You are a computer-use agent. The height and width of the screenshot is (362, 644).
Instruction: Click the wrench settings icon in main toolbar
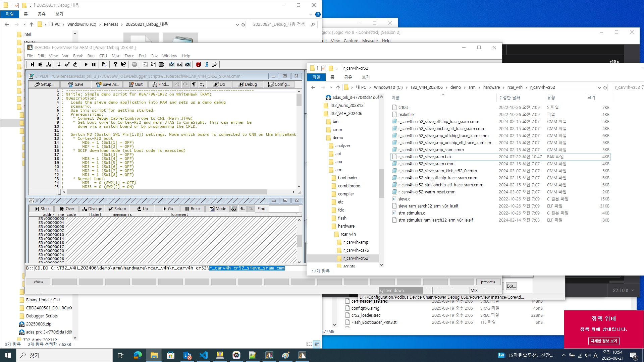pos(215,64)
